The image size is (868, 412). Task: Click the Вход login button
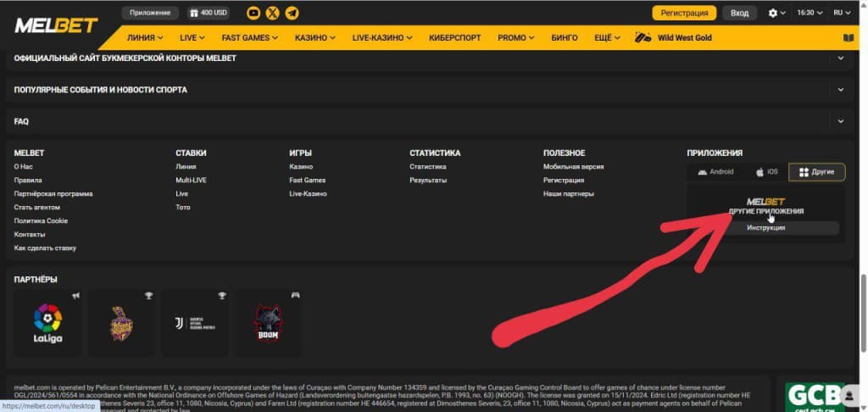pos(739,13)
